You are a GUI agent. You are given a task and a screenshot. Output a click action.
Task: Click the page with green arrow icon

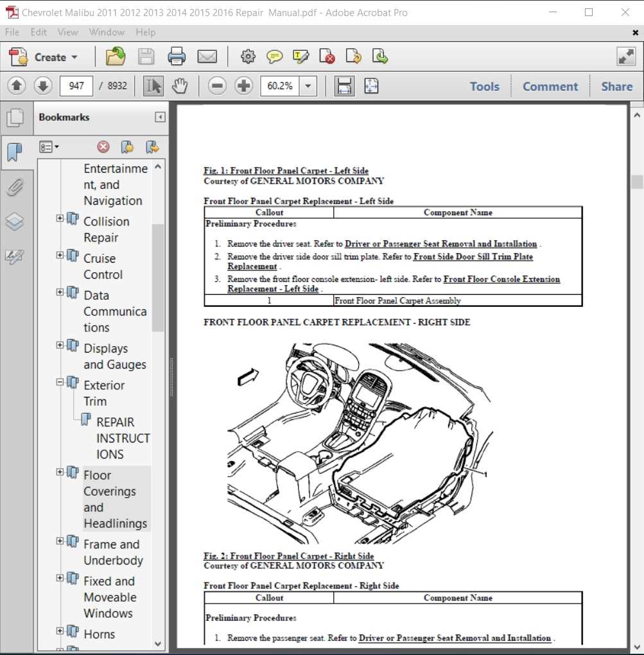[379, 56]
